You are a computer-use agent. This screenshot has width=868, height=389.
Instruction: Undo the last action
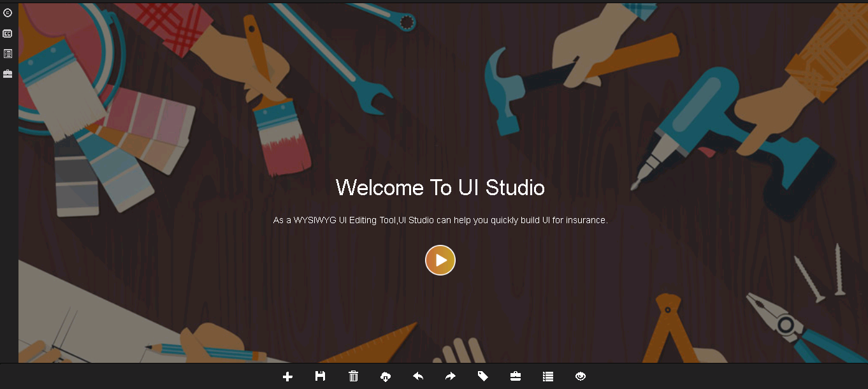pyautogui.click(x=418, y=376)
